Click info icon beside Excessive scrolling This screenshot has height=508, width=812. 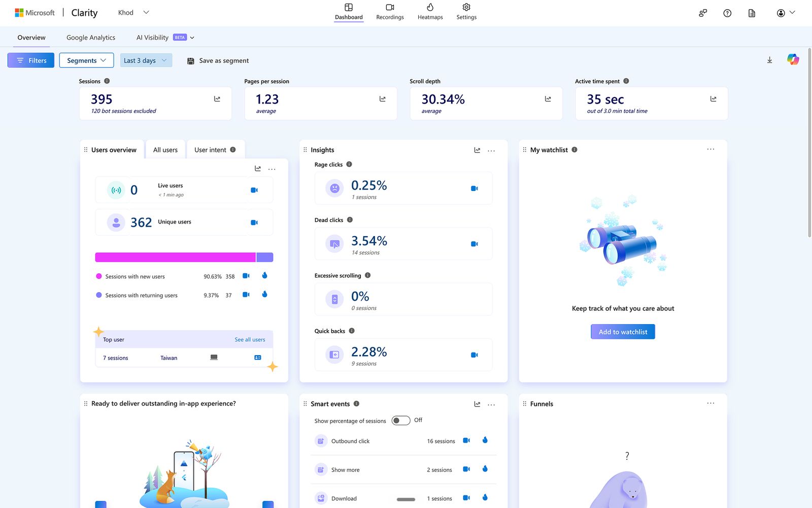click(x=368, y=275)
